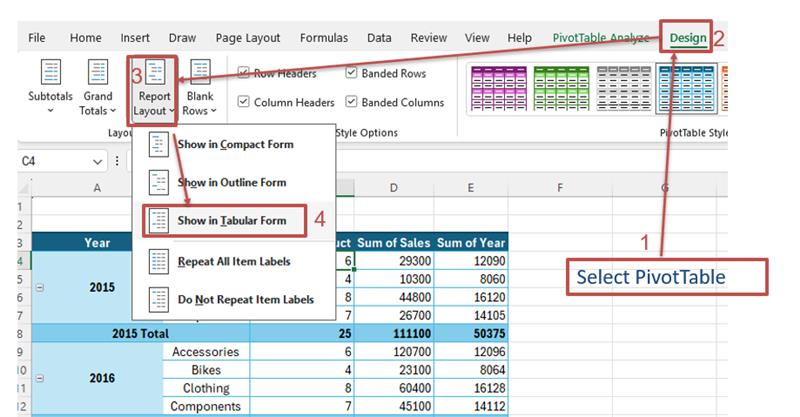
Task: Select the Clothing row label
Action: [x=206, y=388]
